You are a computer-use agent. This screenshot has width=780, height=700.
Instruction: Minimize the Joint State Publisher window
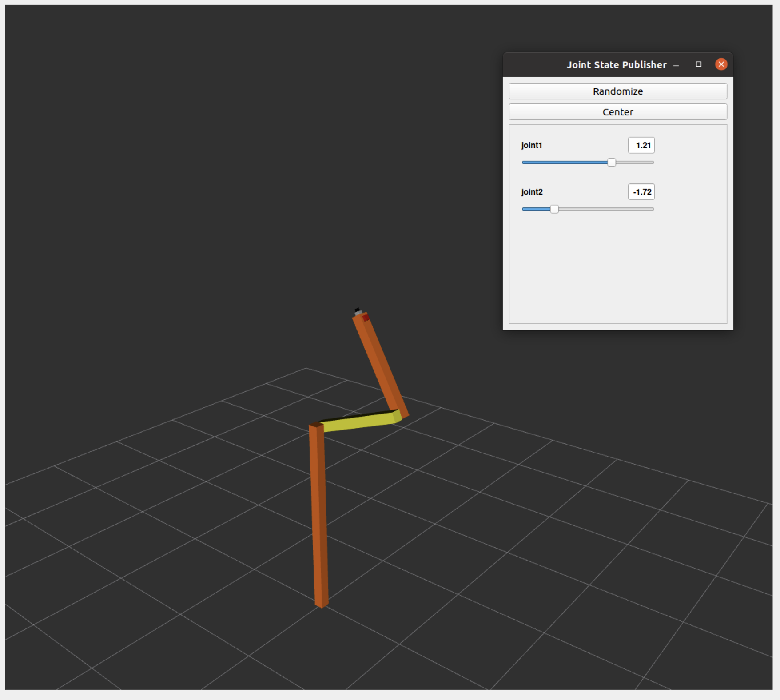[676, 65]
